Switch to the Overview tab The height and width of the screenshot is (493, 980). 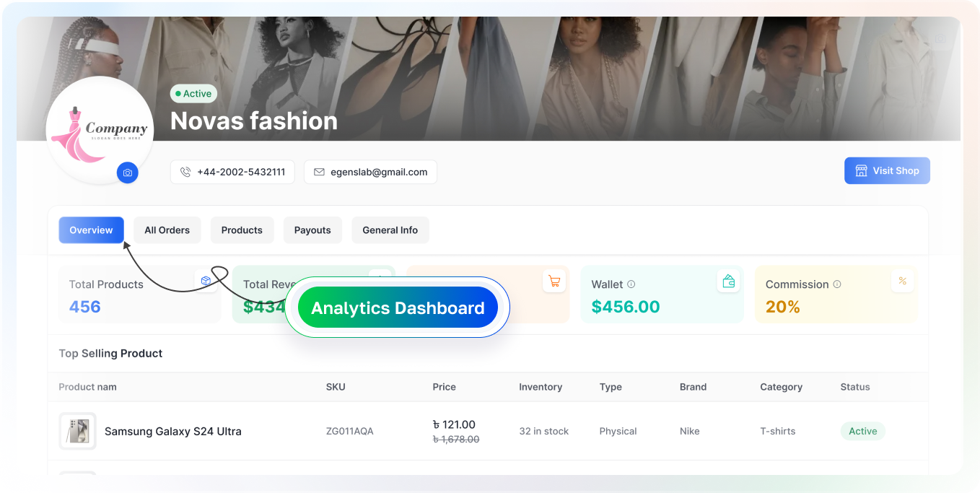point(91,230)
